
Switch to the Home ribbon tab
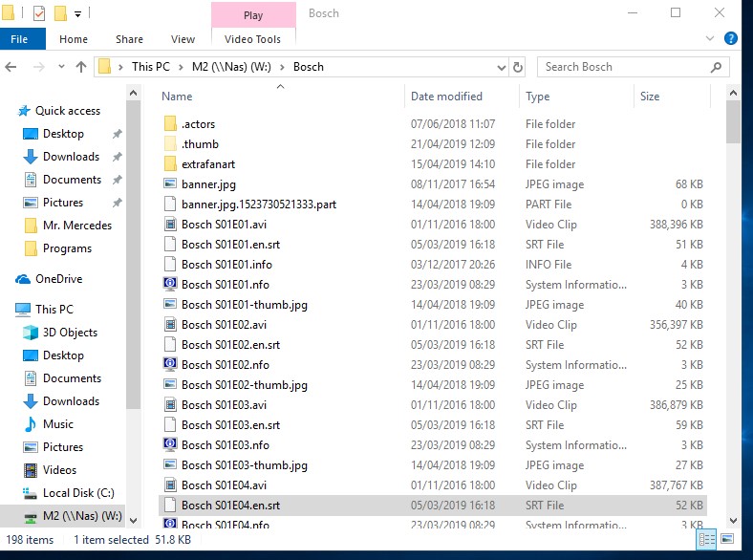(74, 39)
